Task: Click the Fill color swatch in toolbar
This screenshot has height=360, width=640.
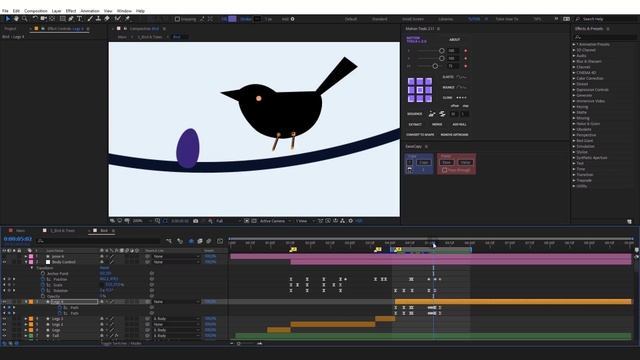Action: point(232,19)
